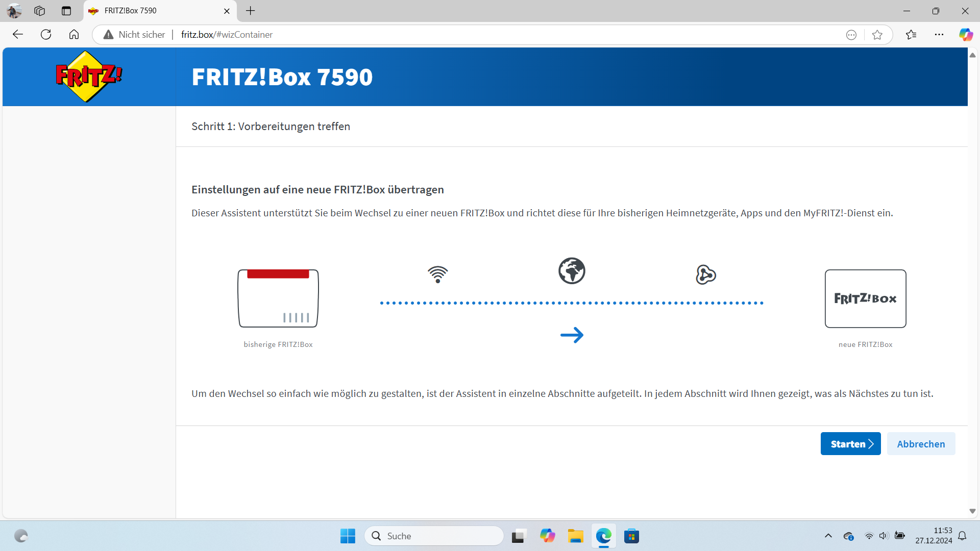Click the FRITZ! logo in header

tap(89, 77)
